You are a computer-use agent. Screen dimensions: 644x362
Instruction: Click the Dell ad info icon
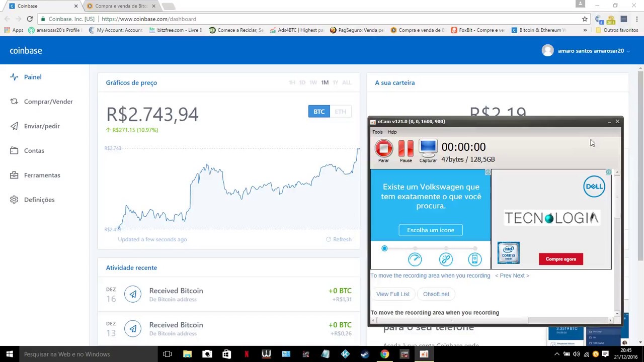(608, 172)
